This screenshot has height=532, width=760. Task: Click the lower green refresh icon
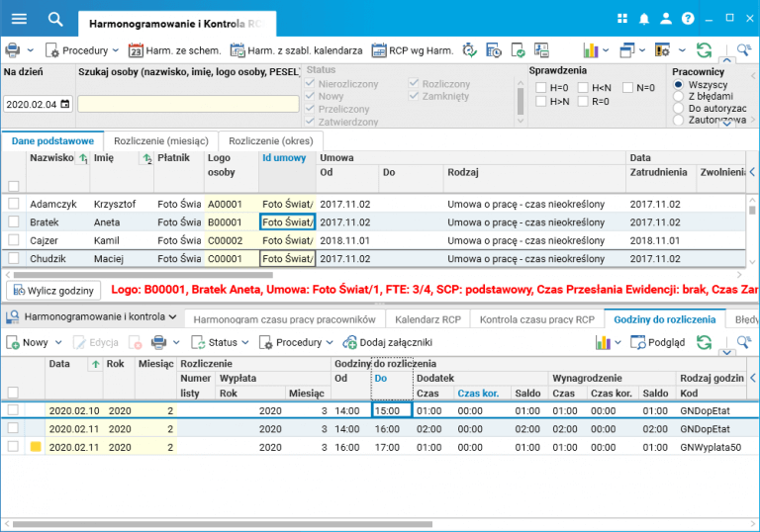[704, 342]
